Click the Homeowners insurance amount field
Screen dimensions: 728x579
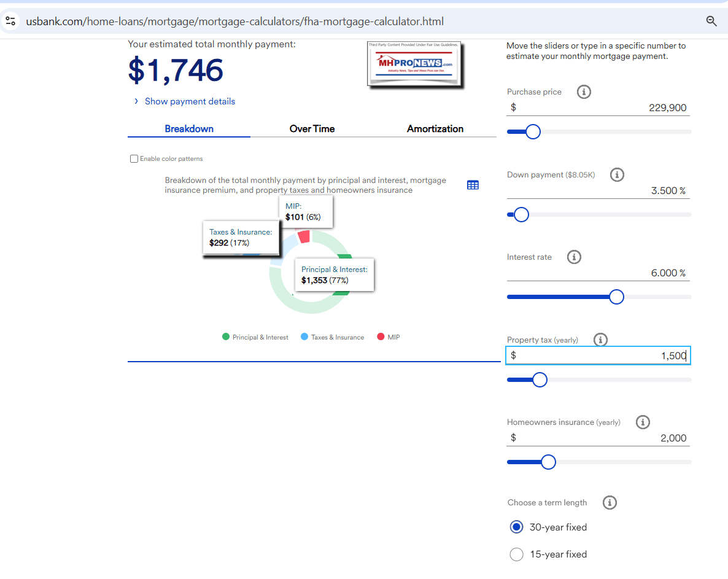coord(598,438)
